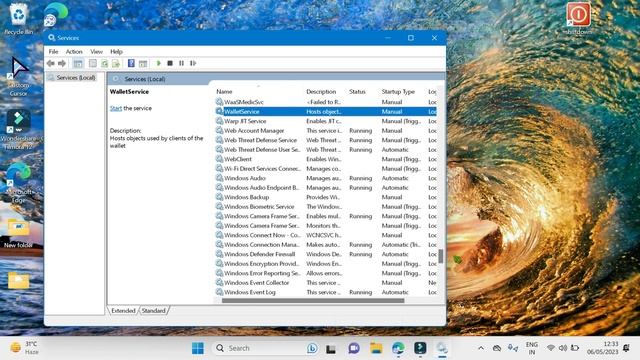Select Windows Encryption Provider service row

tap(326, 264)
